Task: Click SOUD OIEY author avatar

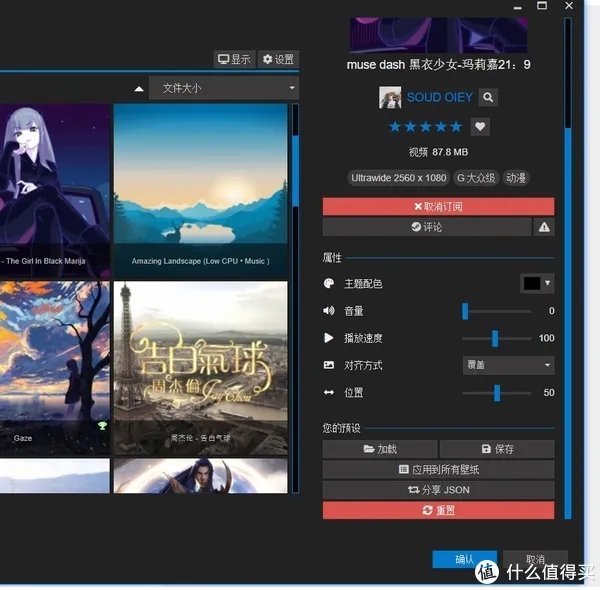Action: (390, 97)
